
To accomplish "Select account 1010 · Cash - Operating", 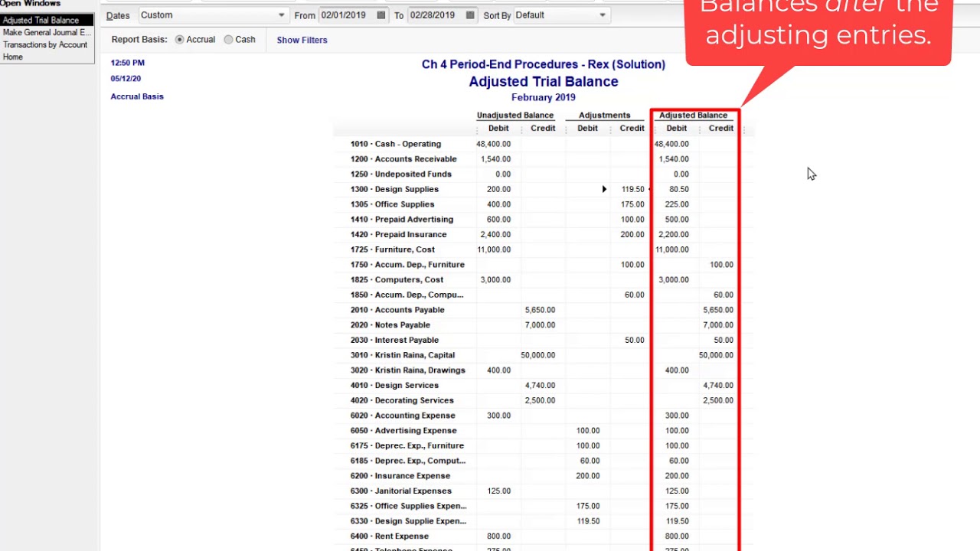I will (396, 144).
